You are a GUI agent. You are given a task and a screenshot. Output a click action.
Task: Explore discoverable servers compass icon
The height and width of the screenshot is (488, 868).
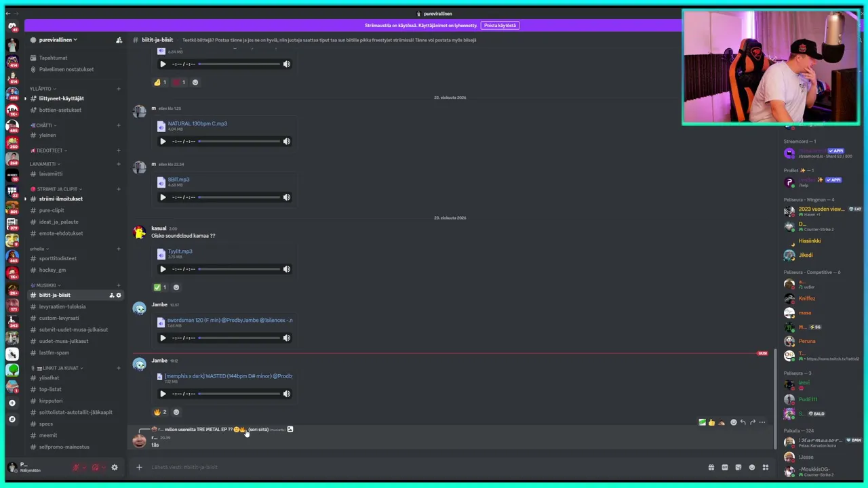point(12,420)
